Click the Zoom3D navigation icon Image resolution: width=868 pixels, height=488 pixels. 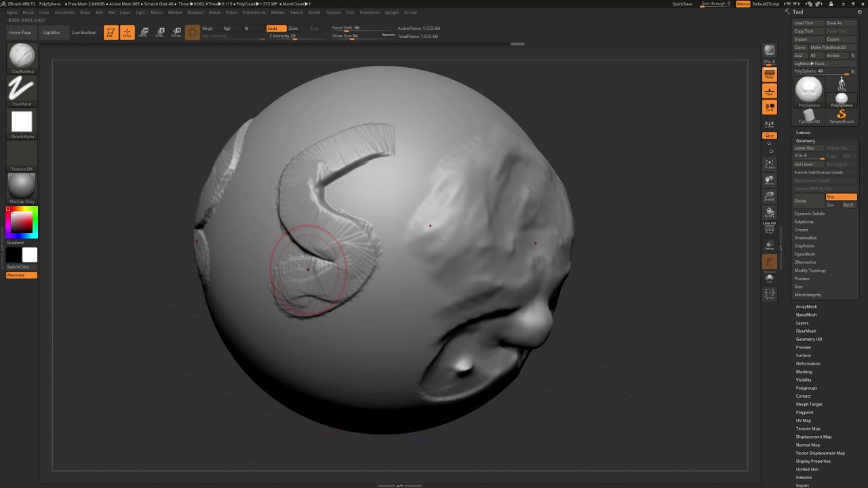click(770, 197)
